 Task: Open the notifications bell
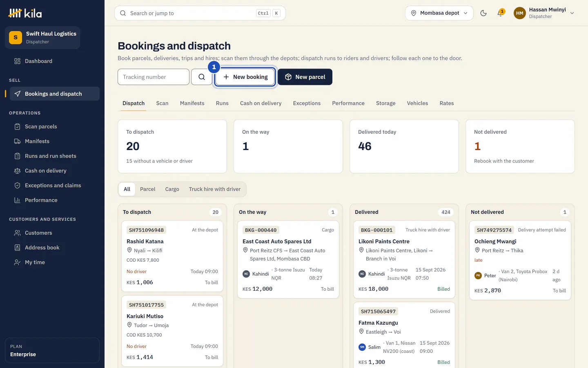[500, 13]
